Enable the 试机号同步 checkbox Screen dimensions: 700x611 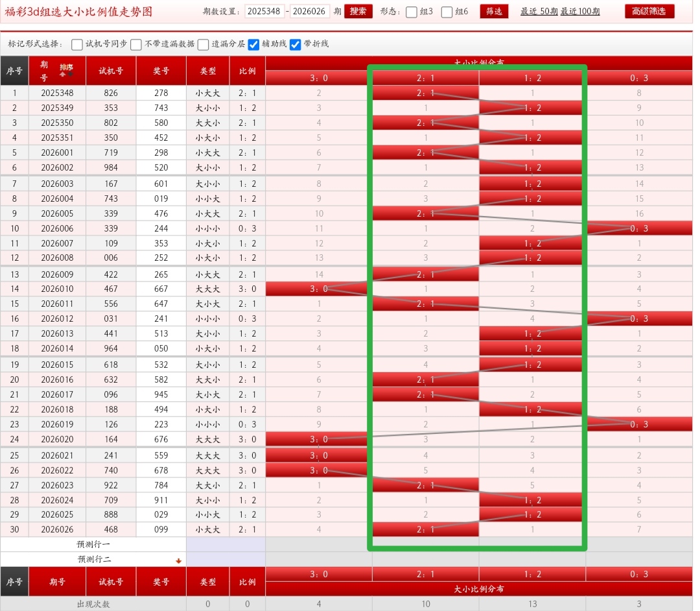point(77,44)
